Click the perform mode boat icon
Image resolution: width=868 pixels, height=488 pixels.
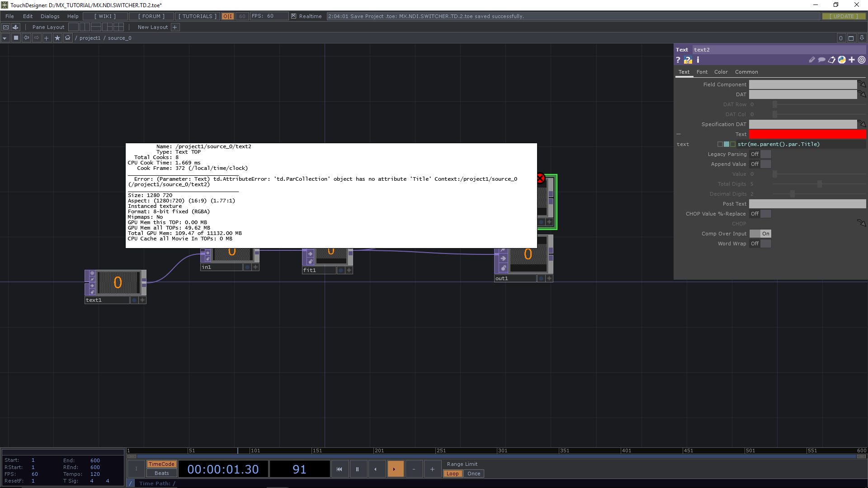click(x=16, y=27)
